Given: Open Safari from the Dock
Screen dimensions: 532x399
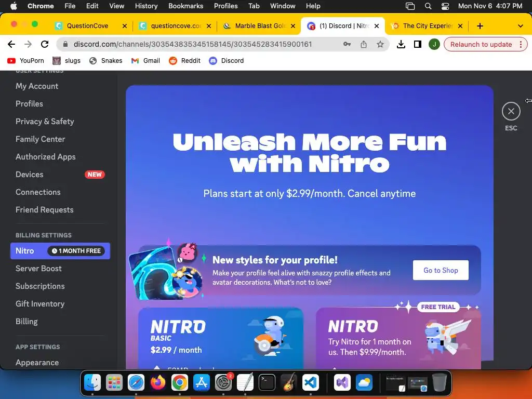Looking at the screenshot, I should [136, 383].
